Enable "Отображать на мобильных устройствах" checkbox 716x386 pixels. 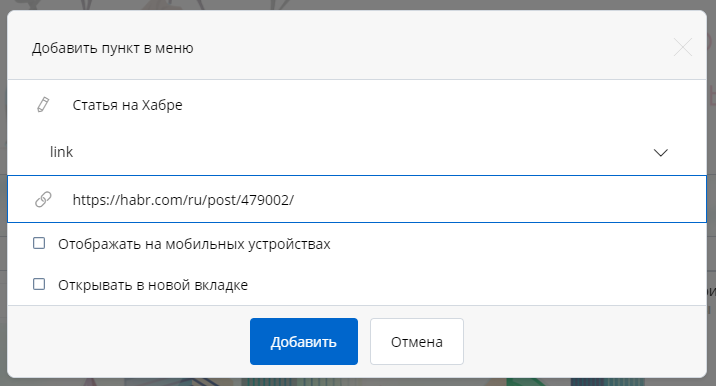(x=39, y=243)
